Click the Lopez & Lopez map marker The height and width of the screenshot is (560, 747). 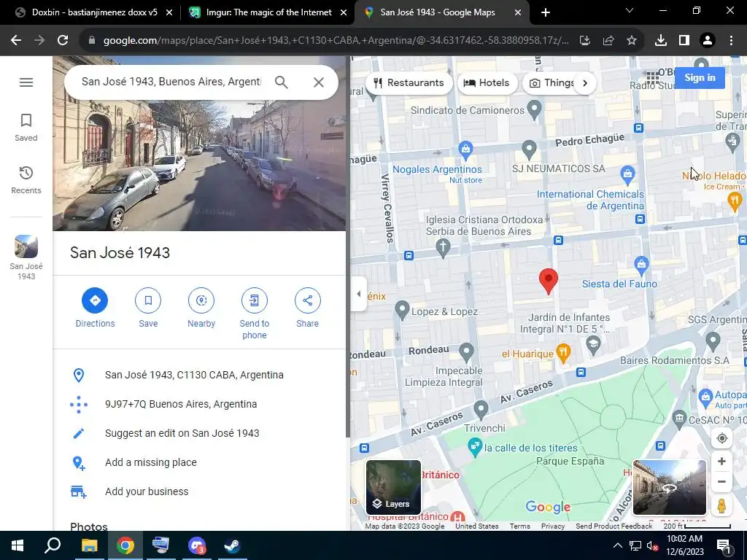pos(402,311)
